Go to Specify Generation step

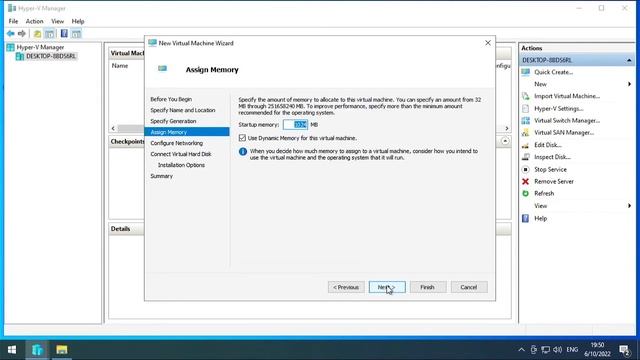(173, 121)
